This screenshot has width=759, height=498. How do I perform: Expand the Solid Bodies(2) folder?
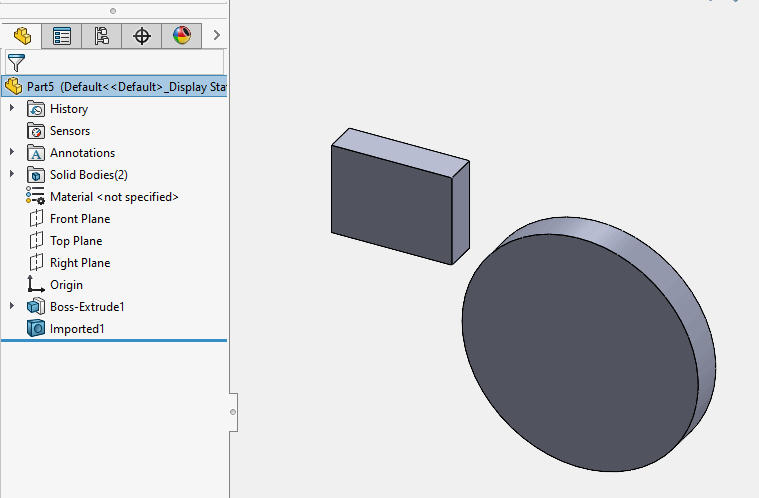click(12, 174)
